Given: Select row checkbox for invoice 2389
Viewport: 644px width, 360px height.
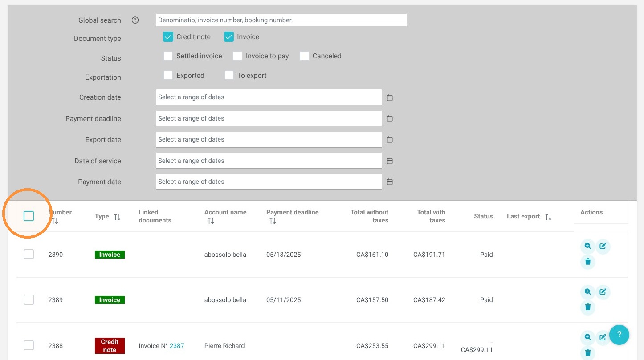Looking at the screenshot, I should (29, 300).
